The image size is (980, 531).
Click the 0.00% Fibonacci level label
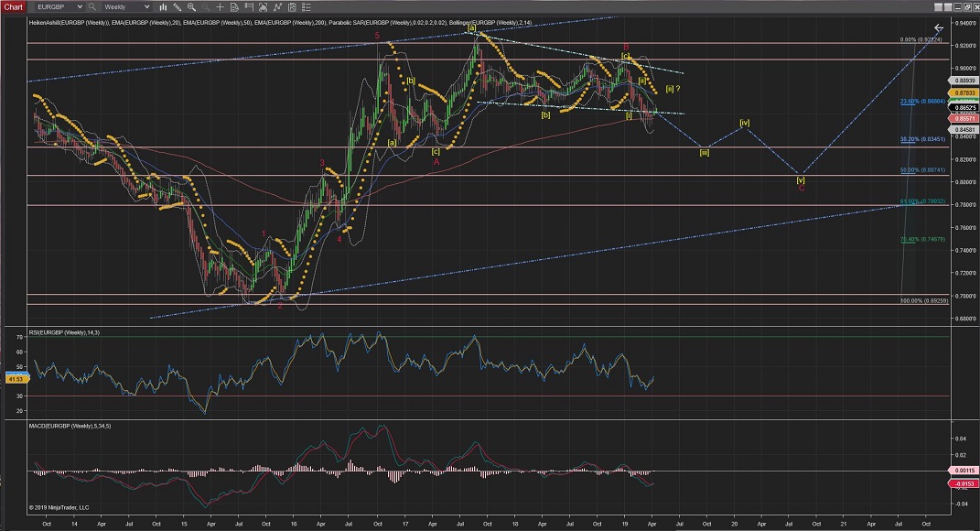(921, 40)
